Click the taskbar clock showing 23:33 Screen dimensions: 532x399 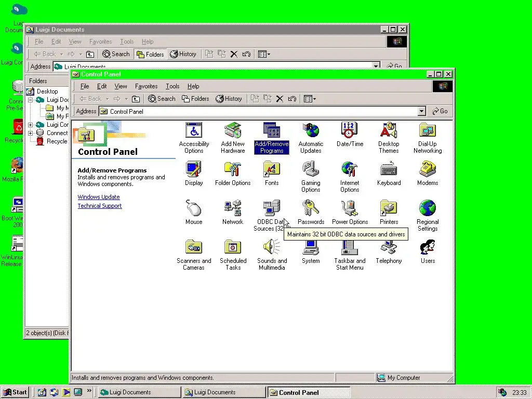coord(520,393)
